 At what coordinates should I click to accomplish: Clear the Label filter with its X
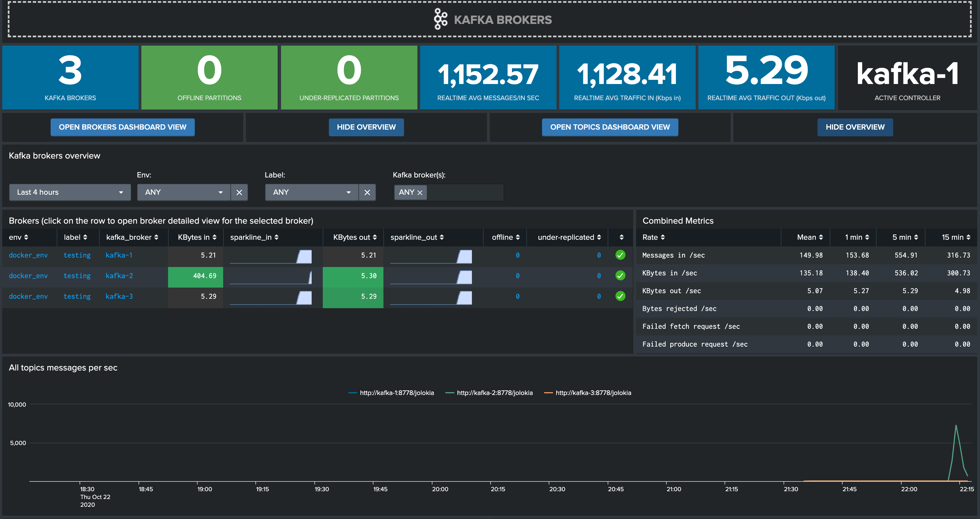(x=367, y=192)
